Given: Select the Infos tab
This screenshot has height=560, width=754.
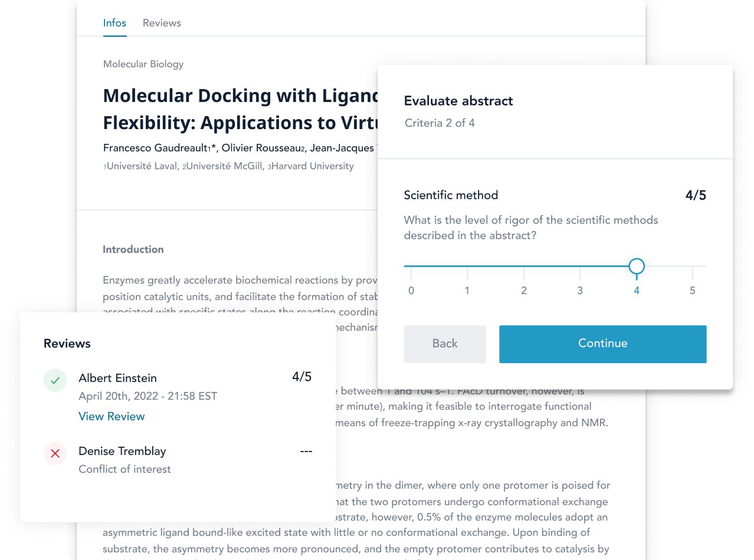Looking at the screenshot, I should (114, 23).
